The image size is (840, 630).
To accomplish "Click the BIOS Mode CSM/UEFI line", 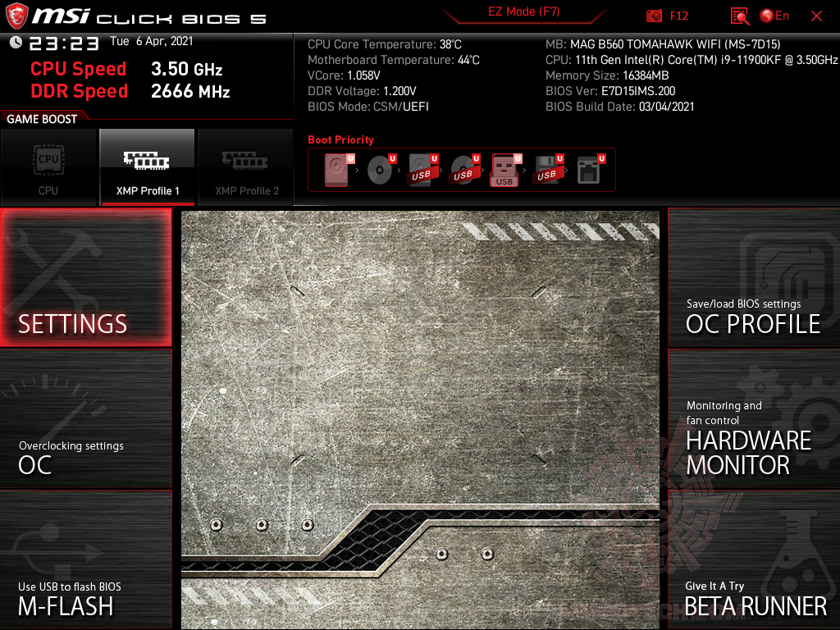I will click(x=368, y=107).
